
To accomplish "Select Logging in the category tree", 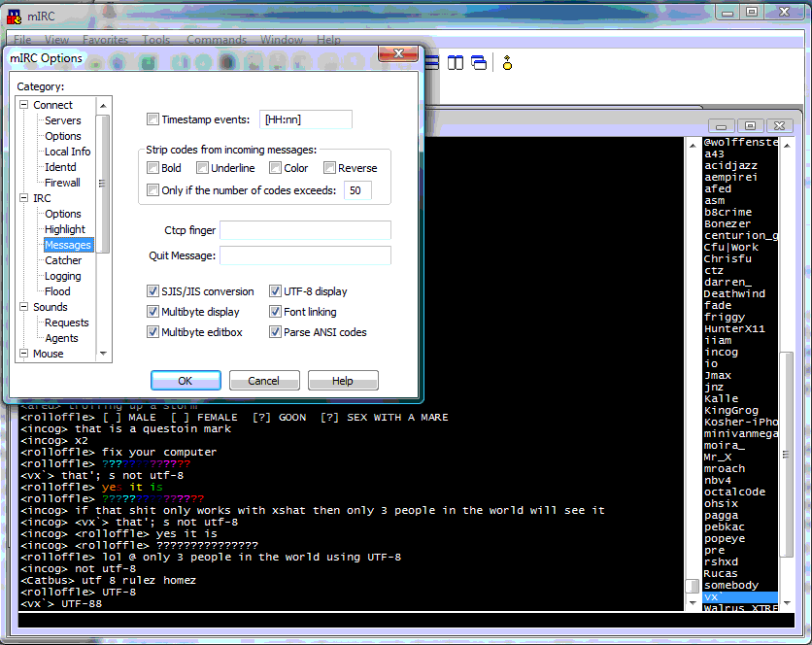I will click(63, 276).
